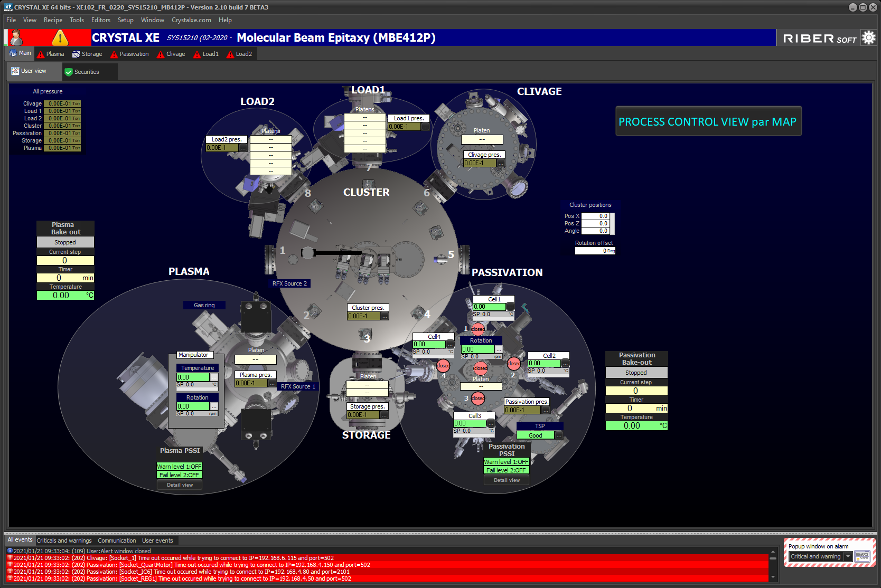Click the Cell2 ellipsis button
The width and height of the screenshot is (881, 588).
pyautogui.click(x=565, y=363)
